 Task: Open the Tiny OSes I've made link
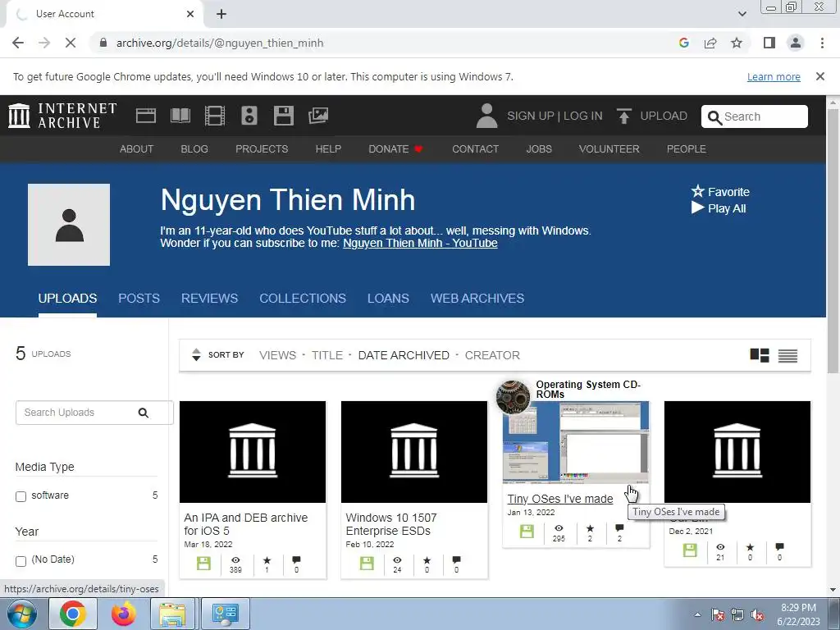[x=559, y=499]
